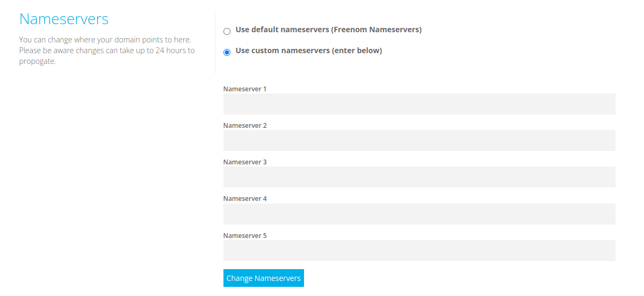Focus the Nameserver 3 input field
The height and width of the screenshot is (296, 644).
tap(419, 177)
